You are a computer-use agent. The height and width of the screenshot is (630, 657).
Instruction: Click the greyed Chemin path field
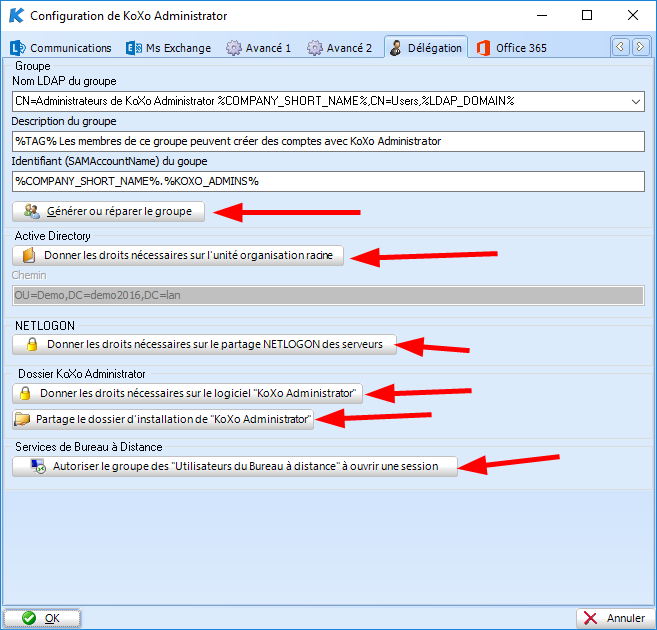(328, 295)
